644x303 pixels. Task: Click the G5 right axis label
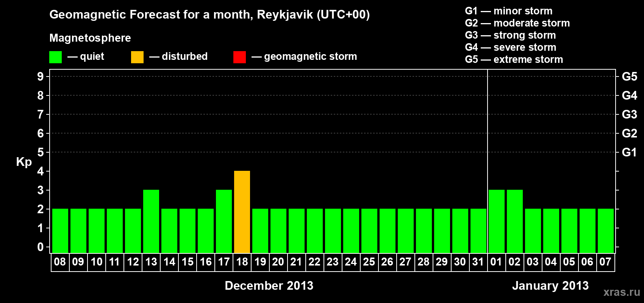pos(630,77)
